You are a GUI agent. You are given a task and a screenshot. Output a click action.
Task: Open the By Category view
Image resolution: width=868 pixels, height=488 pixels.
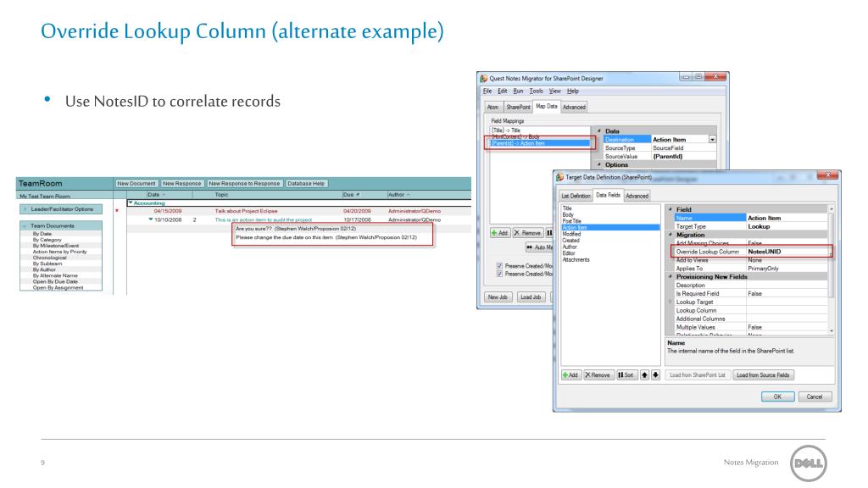[47, 240]
